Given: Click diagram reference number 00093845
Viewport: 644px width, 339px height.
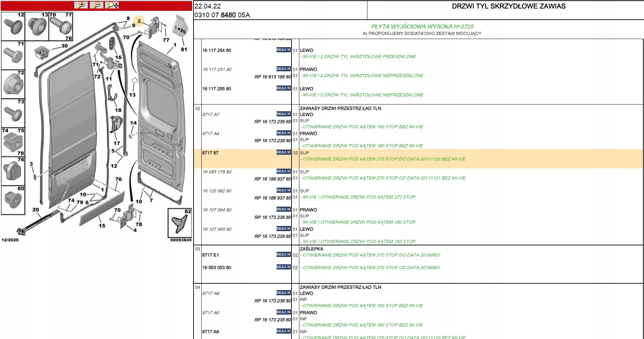Looking at the screenshot, I should pyautogui.click(x=181, y=240).
